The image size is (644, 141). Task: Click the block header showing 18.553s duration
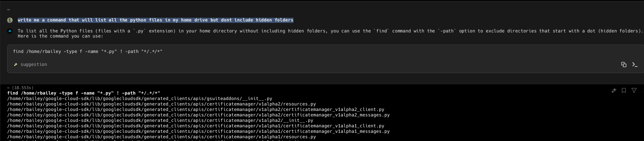pyautogui.click(x=20, y=88)
